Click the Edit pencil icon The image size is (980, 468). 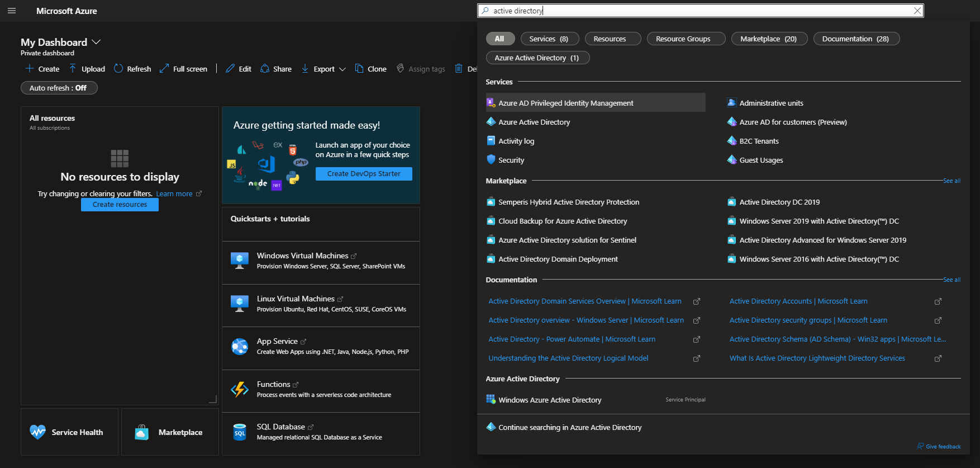point(230,68)
